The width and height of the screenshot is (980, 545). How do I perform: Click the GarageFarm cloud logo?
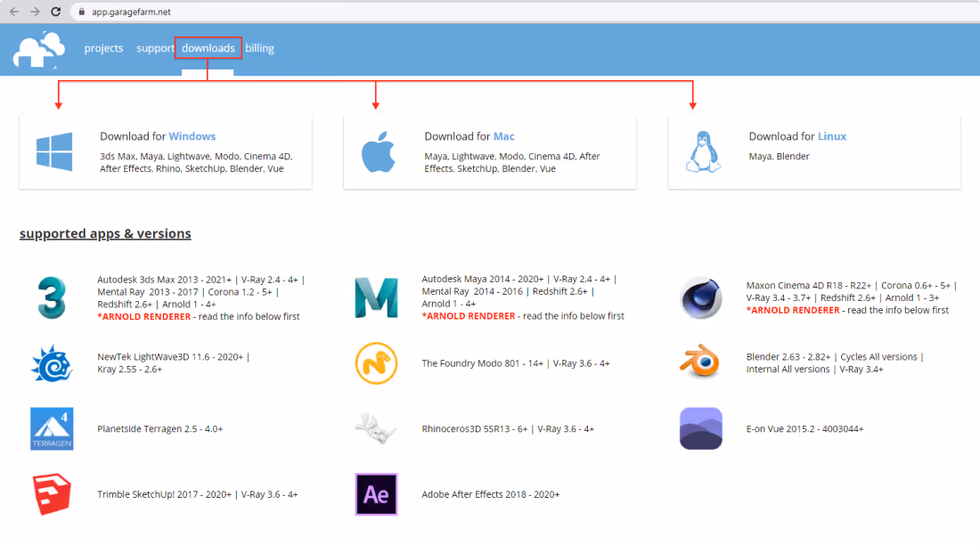pos(39,49)
